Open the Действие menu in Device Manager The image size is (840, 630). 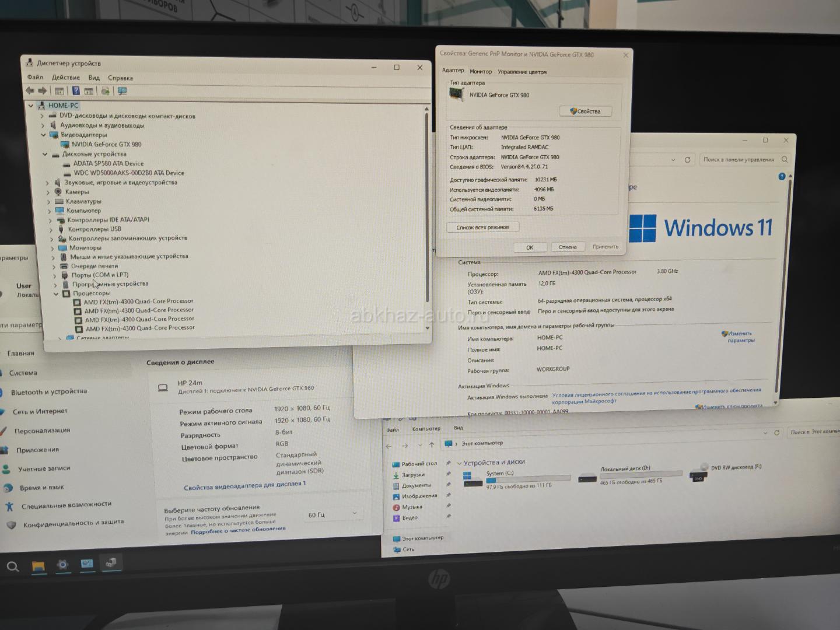click(x=66, y=78)
